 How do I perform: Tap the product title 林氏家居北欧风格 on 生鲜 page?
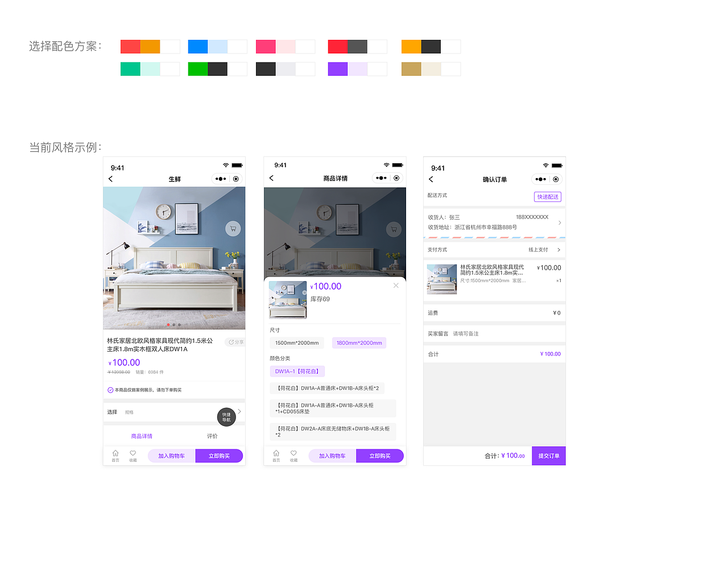pos(160,345)
